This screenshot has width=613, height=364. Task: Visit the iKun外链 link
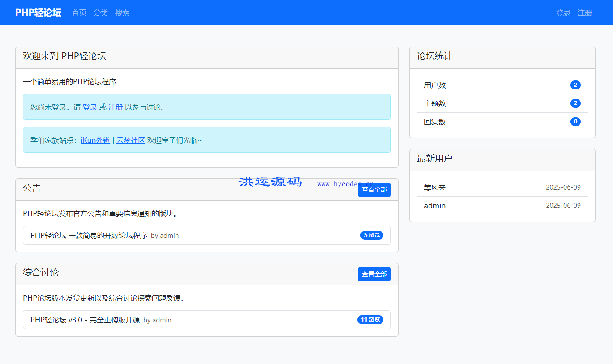tap(95, 140)
